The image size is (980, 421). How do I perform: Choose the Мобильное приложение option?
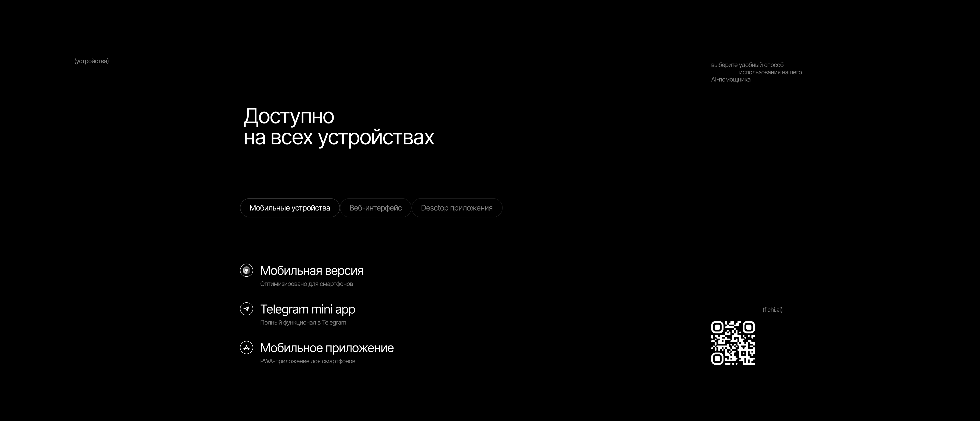(x=327, y=348)
